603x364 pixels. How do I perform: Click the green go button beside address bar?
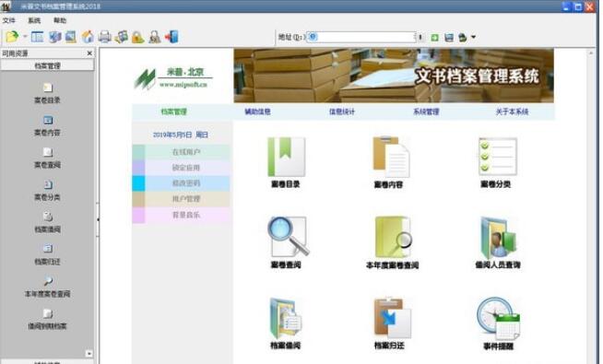(434, 37)
